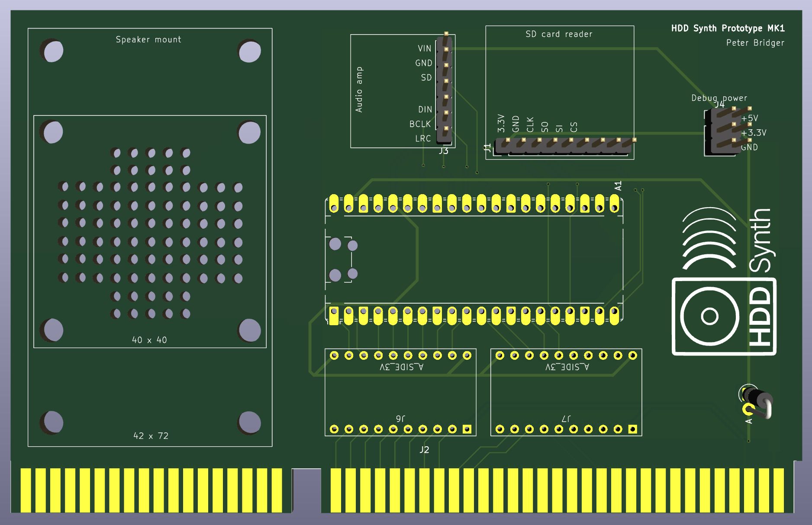This screenshot has width=812, height=525.
Task: Click the A1 module reference designator
Action: click(618, 186)
